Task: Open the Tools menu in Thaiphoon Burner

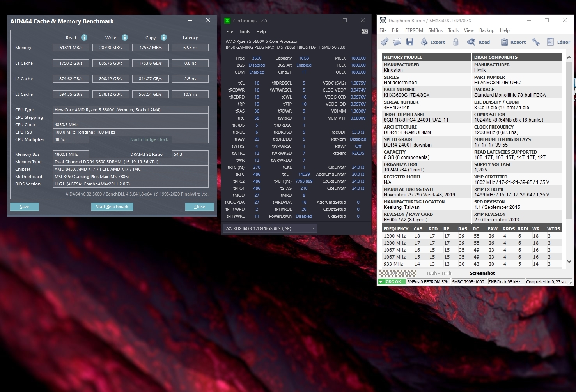Action: (453, 30)
